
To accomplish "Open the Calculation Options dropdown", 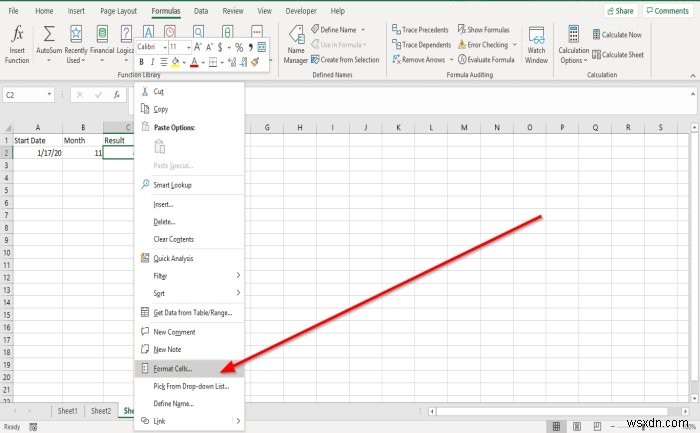I will click(x=573, y=45).
